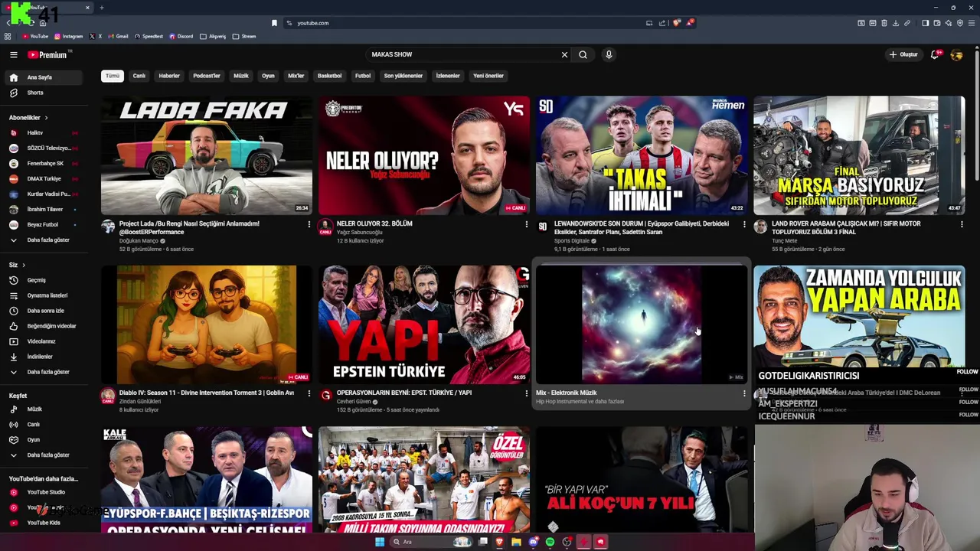
Task: Open the notifications bell
Action: (x=935, y=54)
